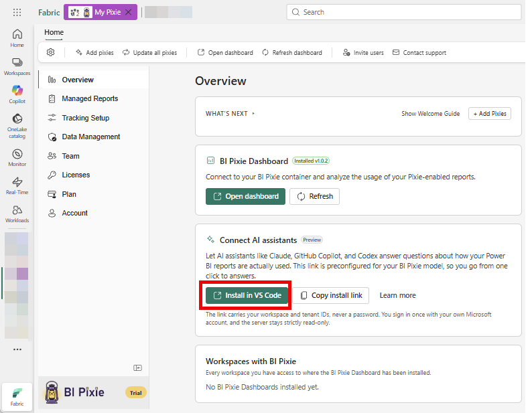Open OneLake catalog

click(x=17, y=127)
